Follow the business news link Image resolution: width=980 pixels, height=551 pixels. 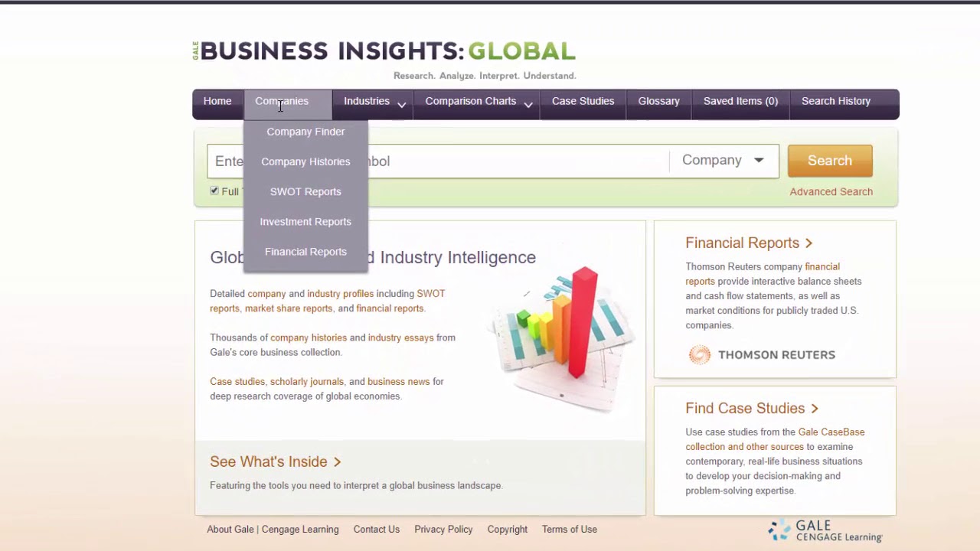pyautogui.click(x=398, y=382)
